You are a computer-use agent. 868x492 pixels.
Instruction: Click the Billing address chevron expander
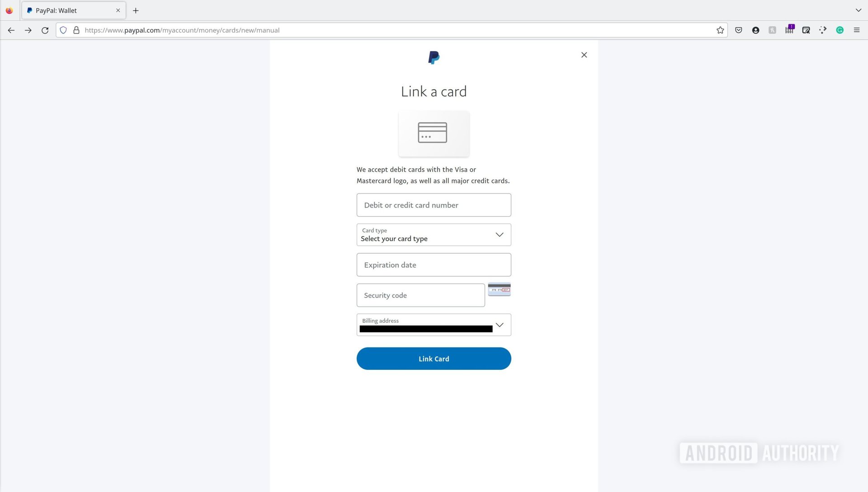click(500, 325)
